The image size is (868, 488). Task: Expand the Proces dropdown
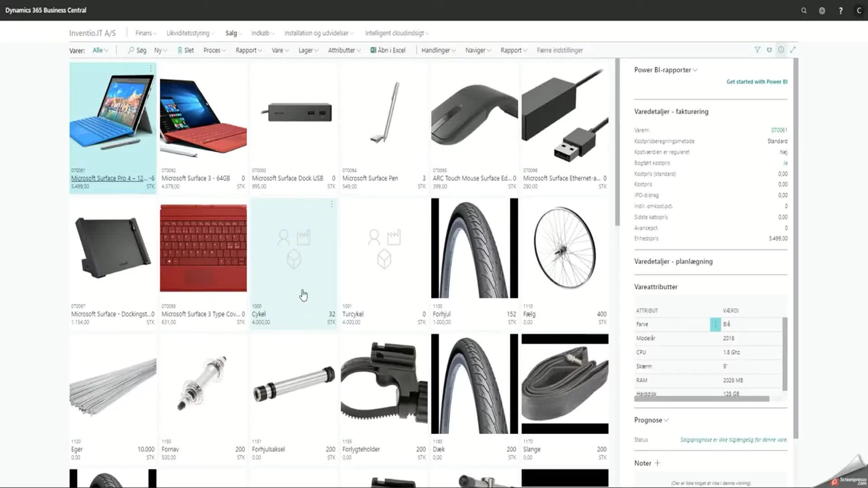(x=214, y=50)
